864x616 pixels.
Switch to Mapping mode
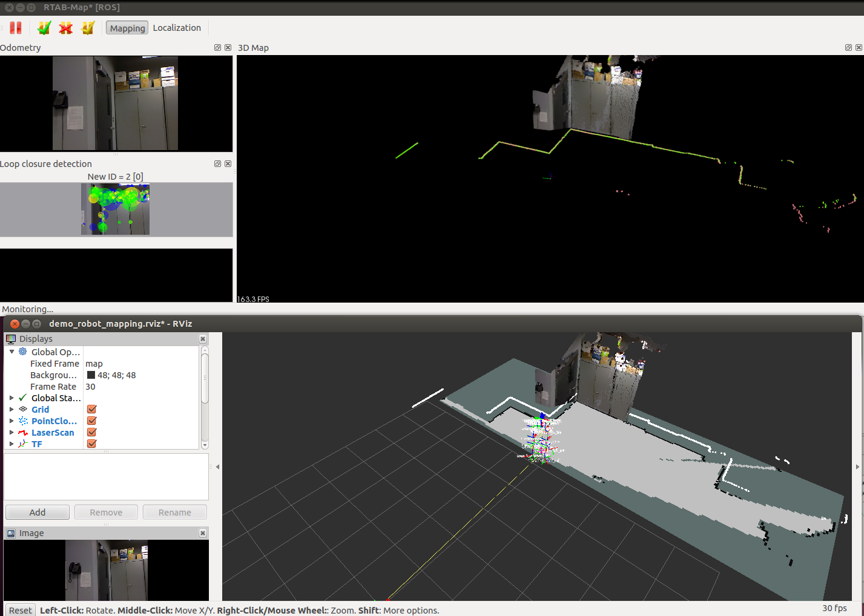(x=127, y=28)
